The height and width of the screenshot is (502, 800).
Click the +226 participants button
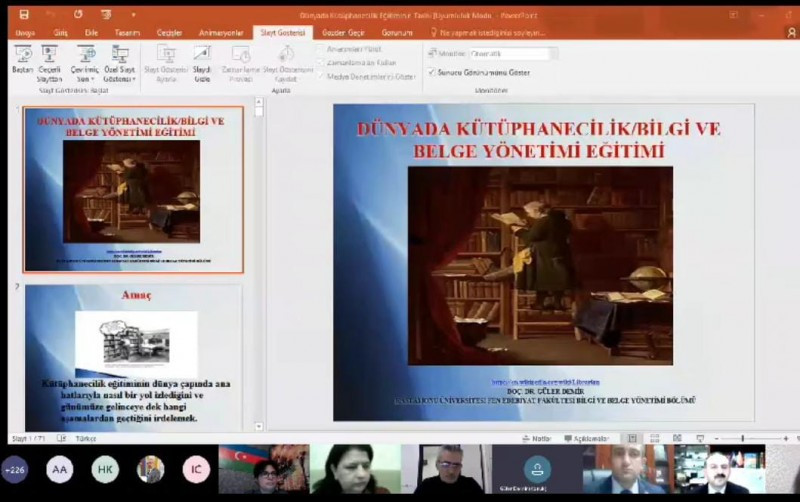[15, 469]
